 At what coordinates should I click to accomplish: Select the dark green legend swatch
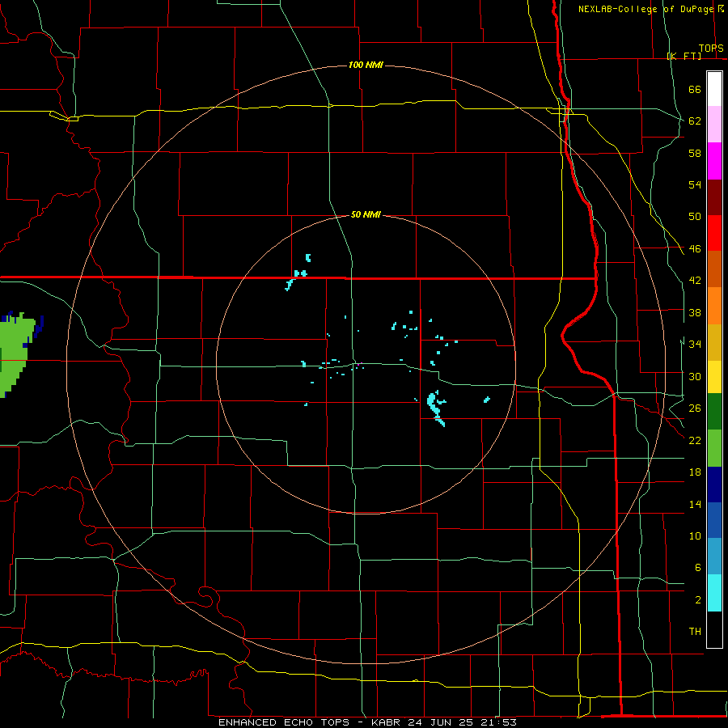tap(714, 412)
